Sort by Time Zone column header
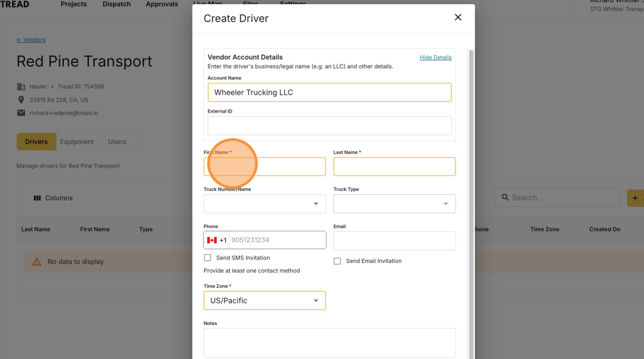Viewport: 644px width, 359px height. coord(545,229)
